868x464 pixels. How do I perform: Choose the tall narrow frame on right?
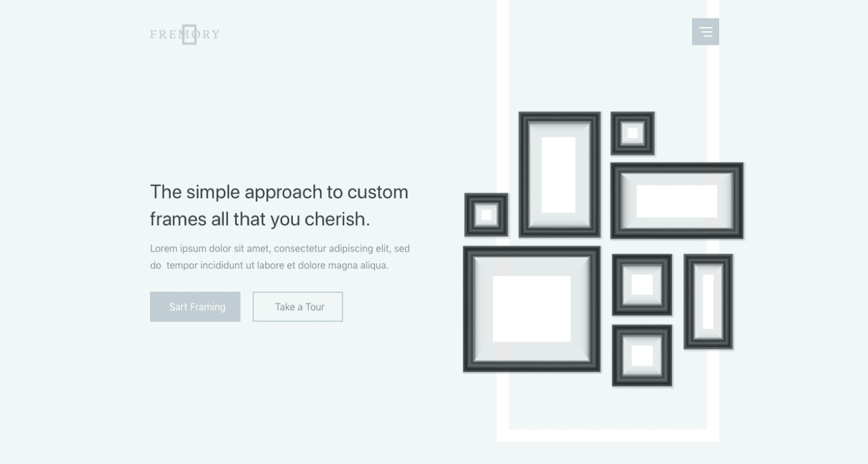tap(708, 302)
